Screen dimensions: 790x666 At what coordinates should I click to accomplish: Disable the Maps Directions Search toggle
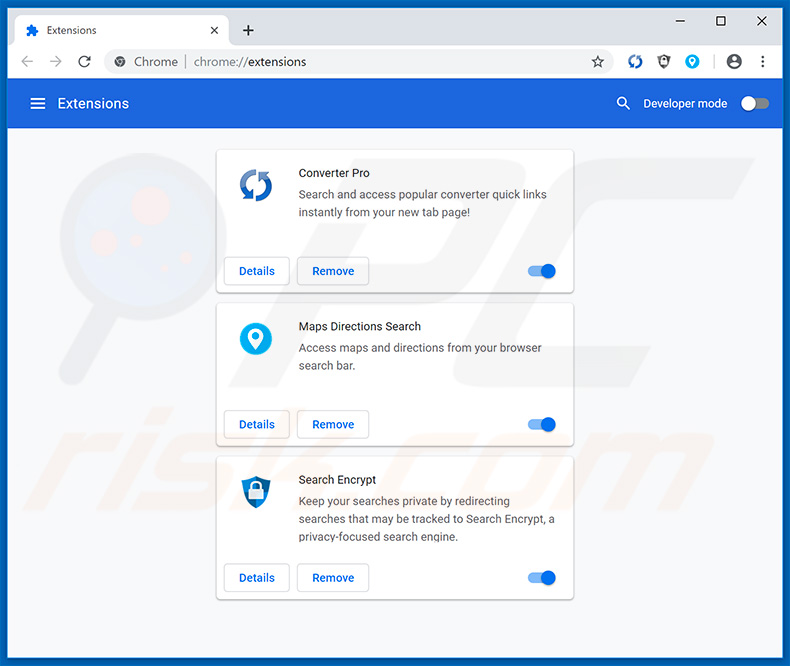pyautogui.click(x=542, y=424)
